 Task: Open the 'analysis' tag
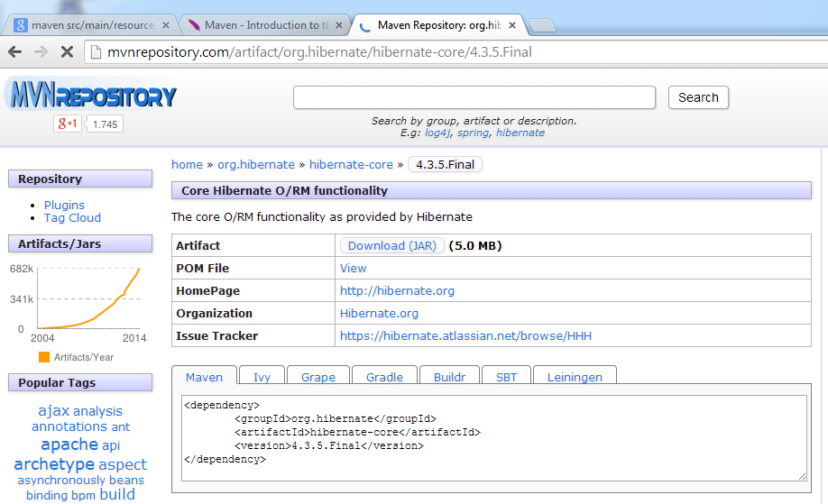(x=97, y=411)
